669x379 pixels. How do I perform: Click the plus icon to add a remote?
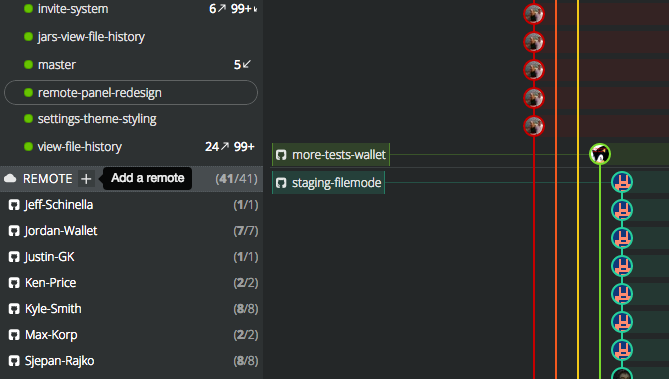(x=86, y=178)
